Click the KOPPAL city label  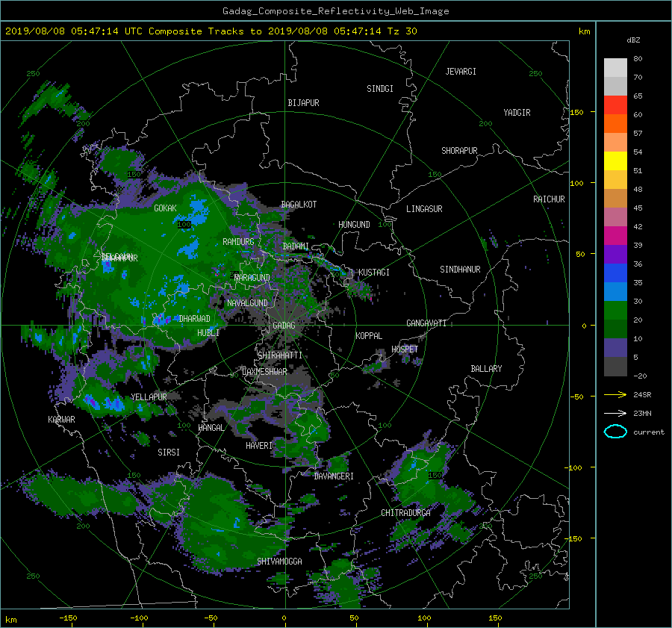[369, 336]
